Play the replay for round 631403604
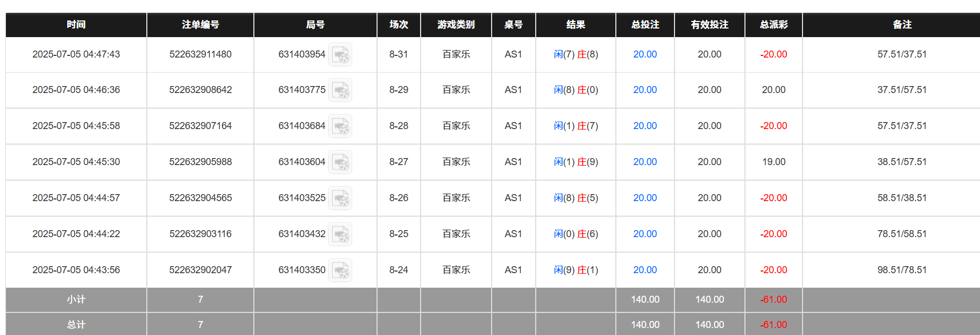The height and width of the screenshot is (335, 980). [340, 162]
